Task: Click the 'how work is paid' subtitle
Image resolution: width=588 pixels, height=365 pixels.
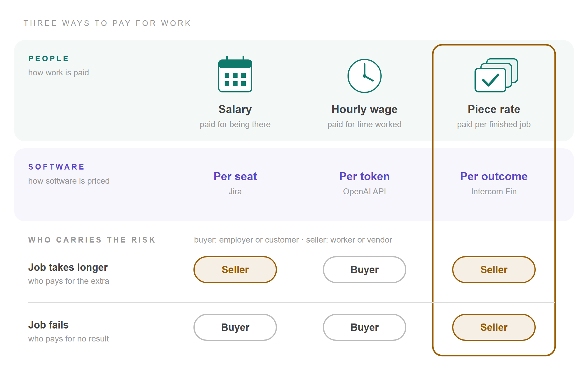Action: [x=59, y=73]
